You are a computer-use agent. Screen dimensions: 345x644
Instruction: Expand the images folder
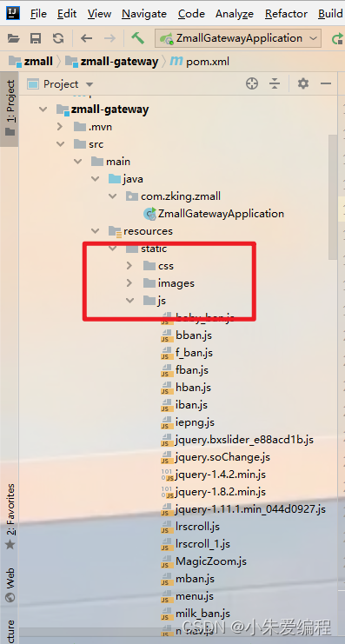(x=129, y=283)
